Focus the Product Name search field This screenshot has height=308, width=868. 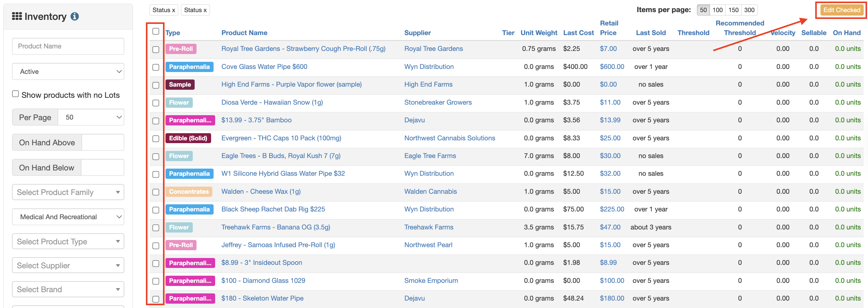pyautogui.click(x=68, y=46)
